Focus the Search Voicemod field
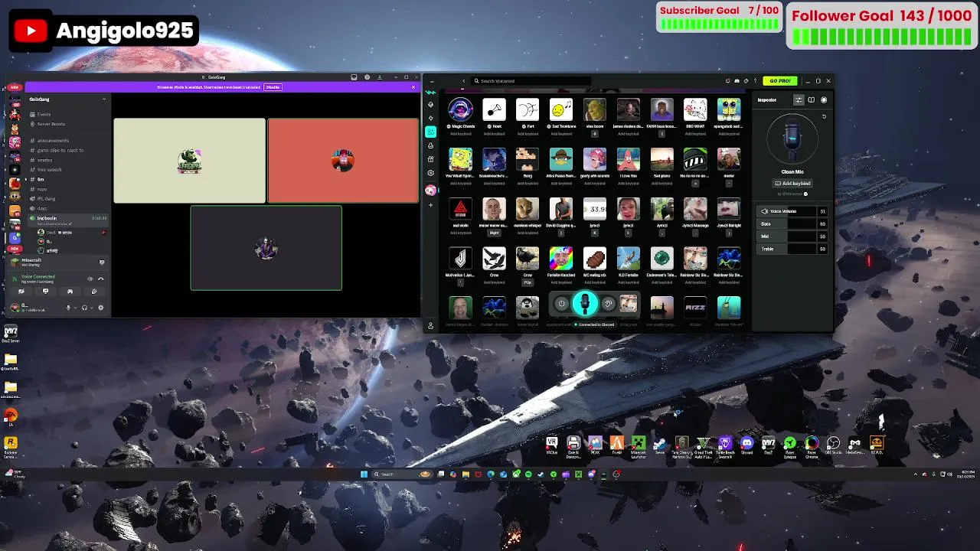The width and height of the screenshot is (980, 551). [532, 81]
